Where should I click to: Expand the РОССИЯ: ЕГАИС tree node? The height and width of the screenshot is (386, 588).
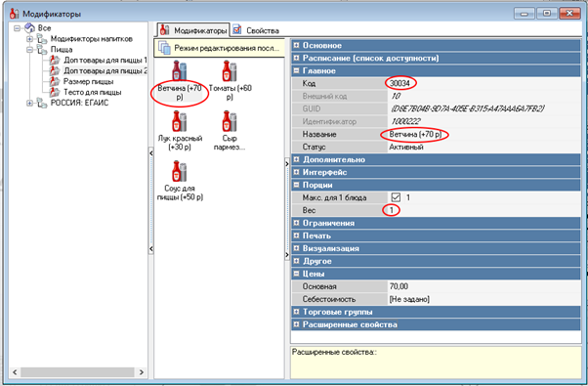(29, 104)
